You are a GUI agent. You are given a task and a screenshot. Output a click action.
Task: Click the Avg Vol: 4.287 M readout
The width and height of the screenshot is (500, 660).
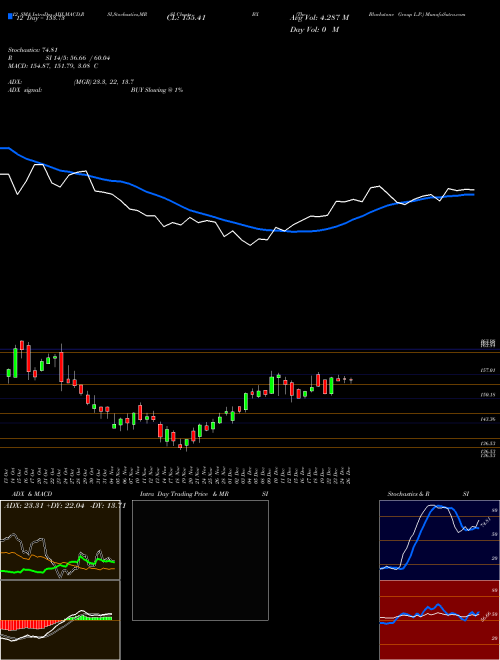(319, 18)
